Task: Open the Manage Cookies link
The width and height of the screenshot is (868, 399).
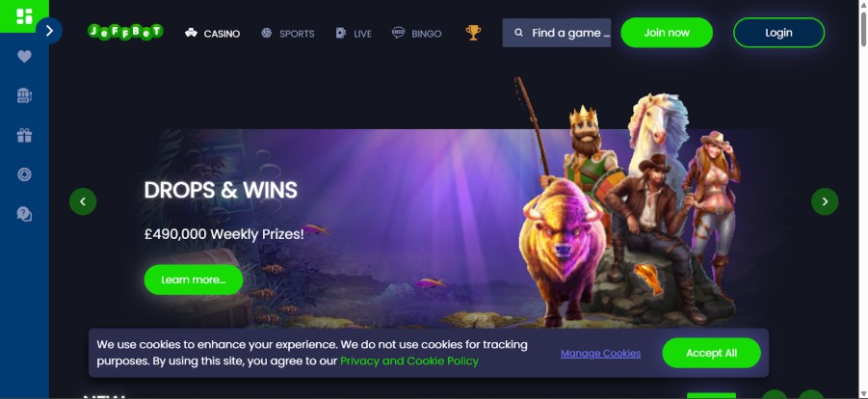Action: 600,354
